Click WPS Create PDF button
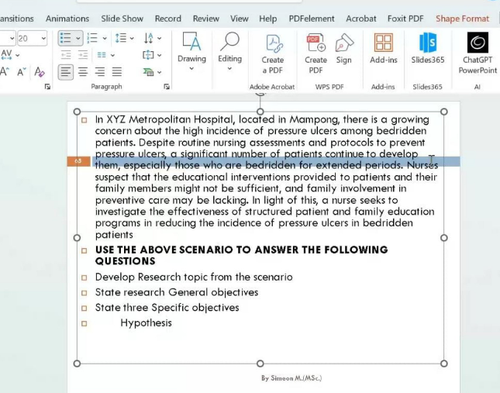500x393 pixels. (x=316, y=53)
